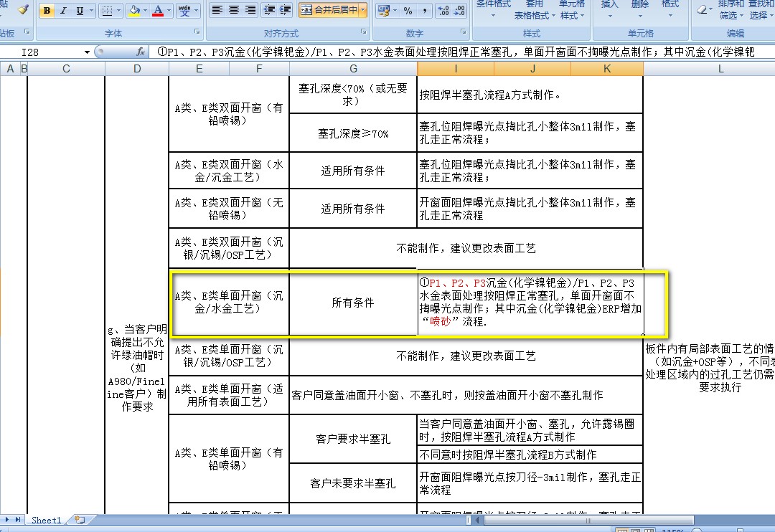Click into the formula bar text
Viewport: 775px width, 532px height.
click(460, 52)
